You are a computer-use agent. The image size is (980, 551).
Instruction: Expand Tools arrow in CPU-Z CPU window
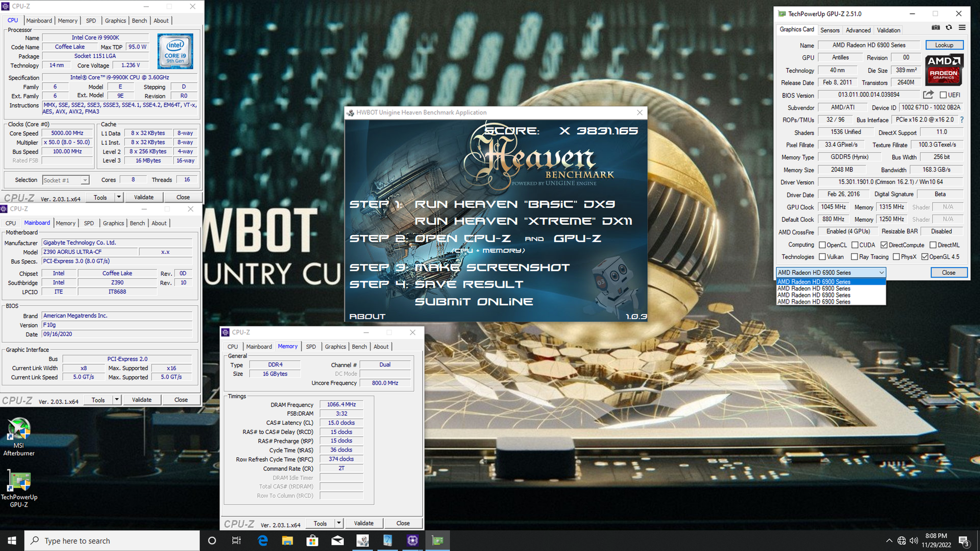(118, 197)
